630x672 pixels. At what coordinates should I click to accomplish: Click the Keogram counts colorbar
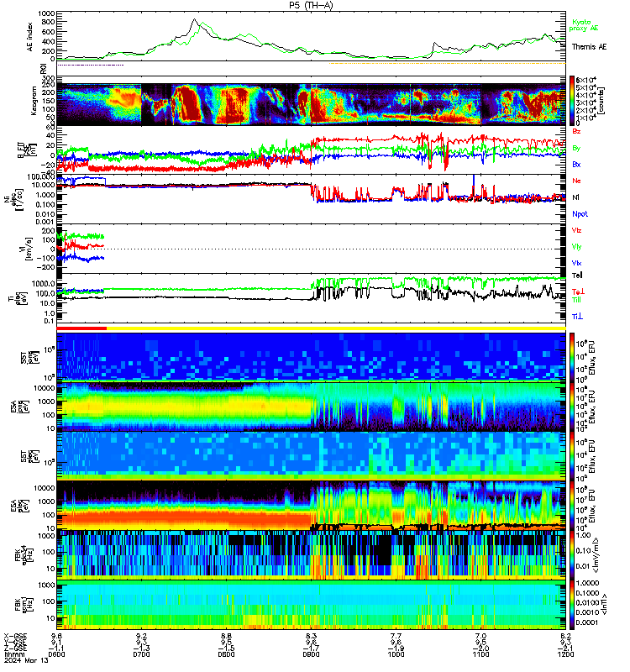pos(572,101)
